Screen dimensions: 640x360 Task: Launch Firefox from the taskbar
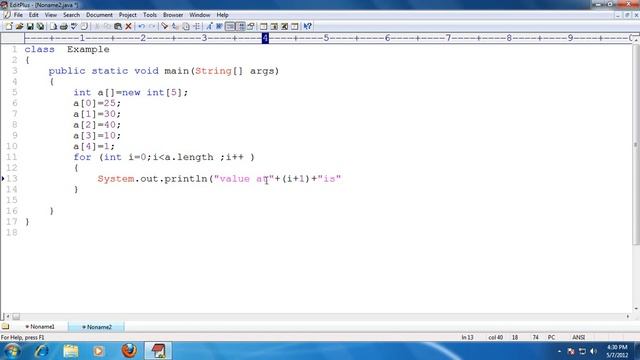pos(129,351)
